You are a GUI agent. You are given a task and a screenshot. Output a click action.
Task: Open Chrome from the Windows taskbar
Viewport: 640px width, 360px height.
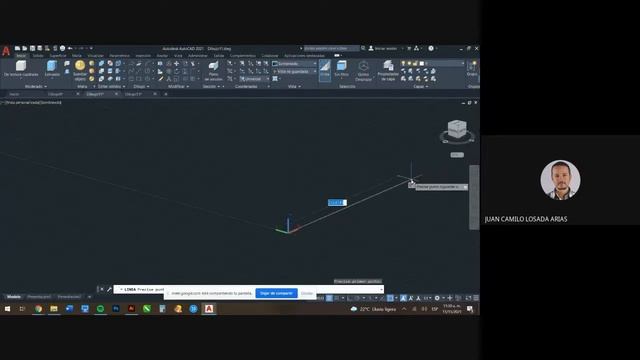[38, 309]
